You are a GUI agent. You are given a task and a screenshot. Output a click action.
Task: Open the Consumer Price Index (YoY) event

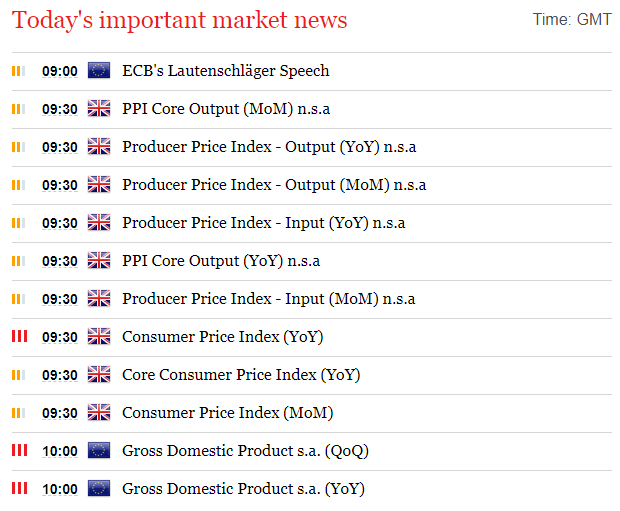coord(223,337)
